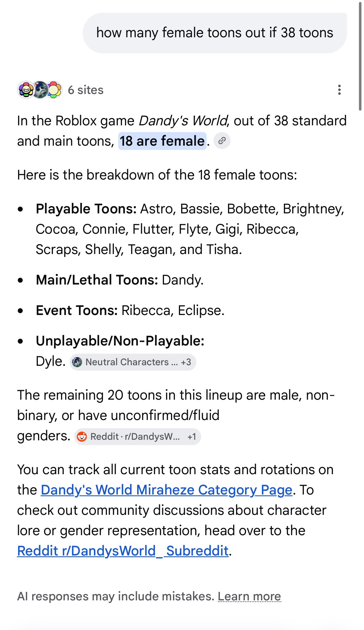Viewport: 364px width, 630px height.
Task: Click the highlighted '18 are female' text
Action: coord(162,141)
